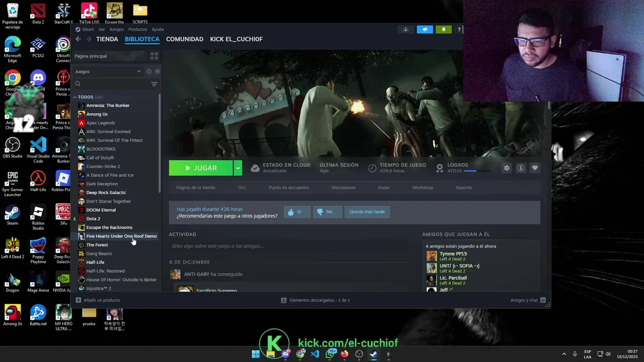Go back with the Steam navigation arrow
This screenshot has width=644, height=362.
click(78, 39)
